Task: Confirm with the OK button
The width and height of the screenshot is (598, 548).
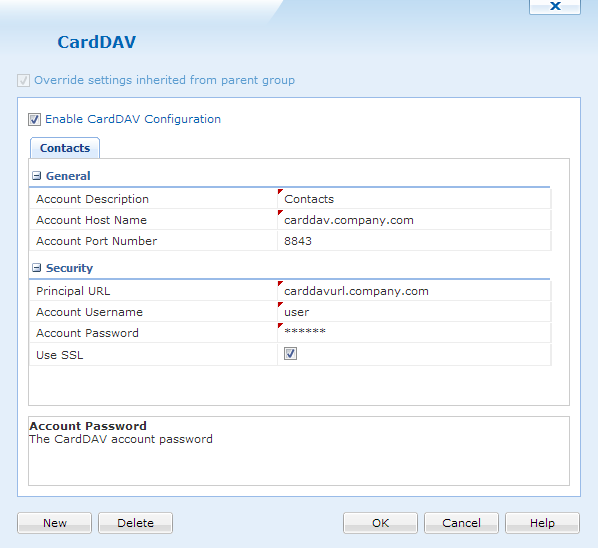Action: point(380,523)
